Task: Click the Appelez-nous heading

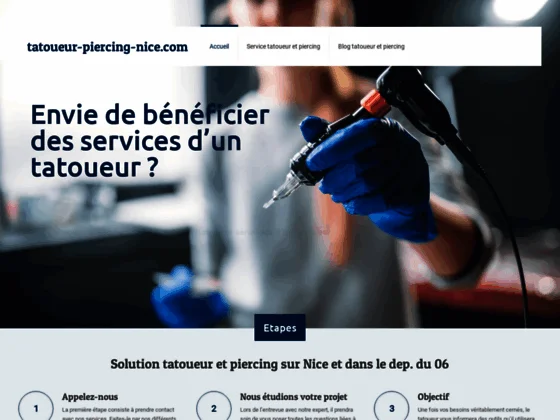Action: [x=90, y=397]
